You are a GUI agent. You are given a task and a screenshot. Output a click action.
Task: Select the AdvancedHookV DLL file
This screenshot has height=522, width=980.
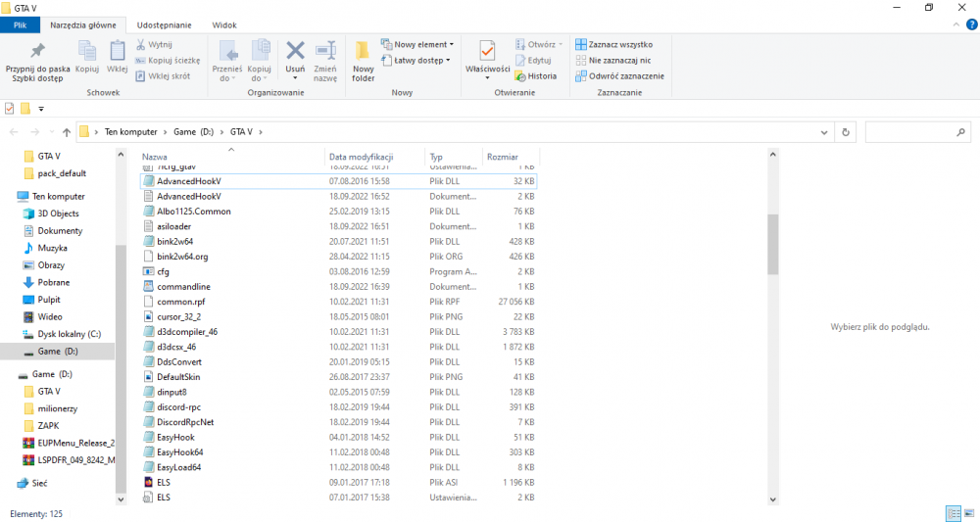click(338, 181)
